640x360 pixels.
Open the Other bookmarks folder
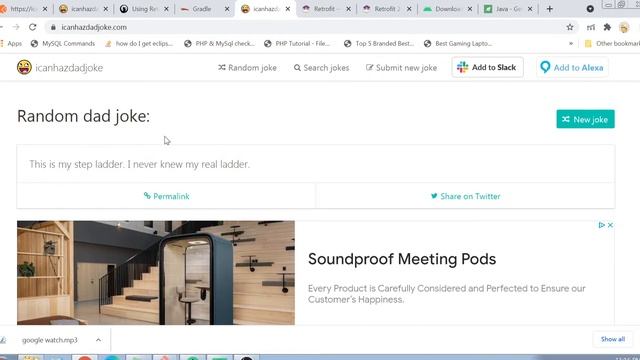coord(612,44)
